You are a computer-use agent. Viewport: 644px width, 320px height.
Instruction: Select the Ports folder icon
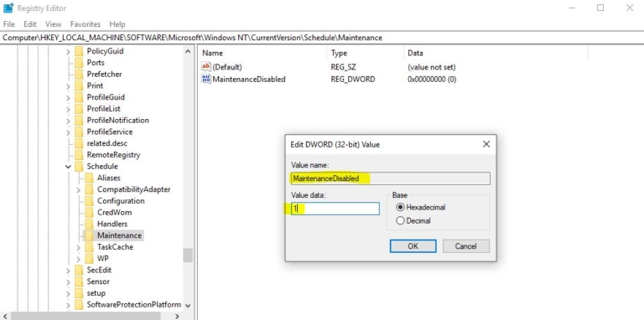point(79,63)
